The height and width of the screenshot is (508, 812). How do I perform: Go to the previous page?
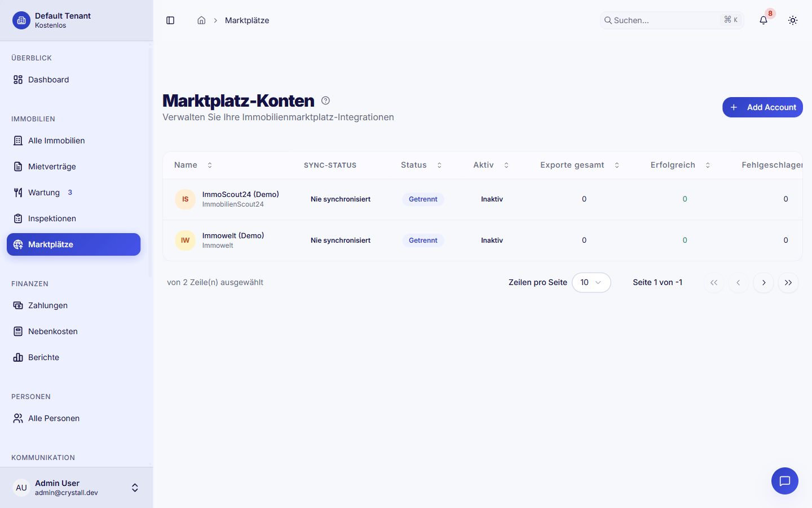point(739,283)
